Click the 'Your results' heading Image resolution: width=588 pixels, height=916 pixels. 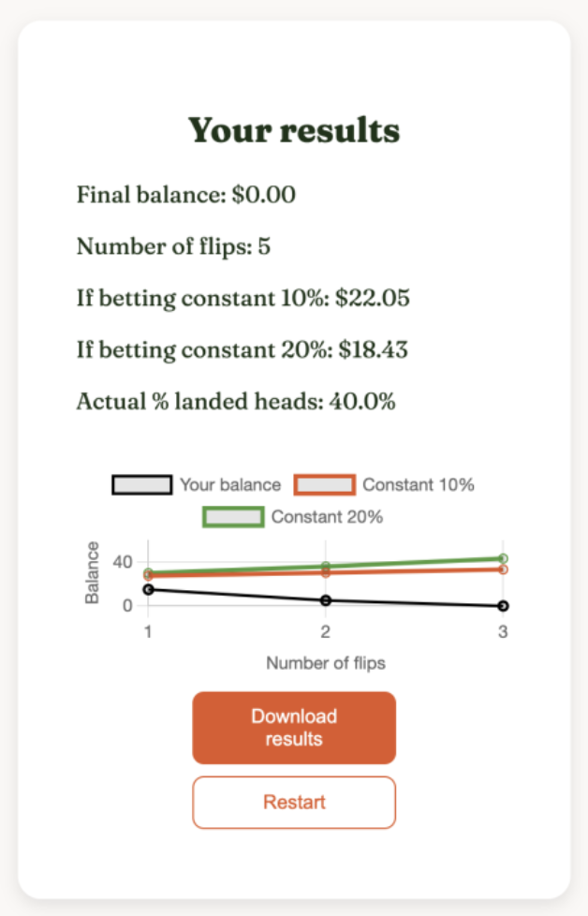294,130
